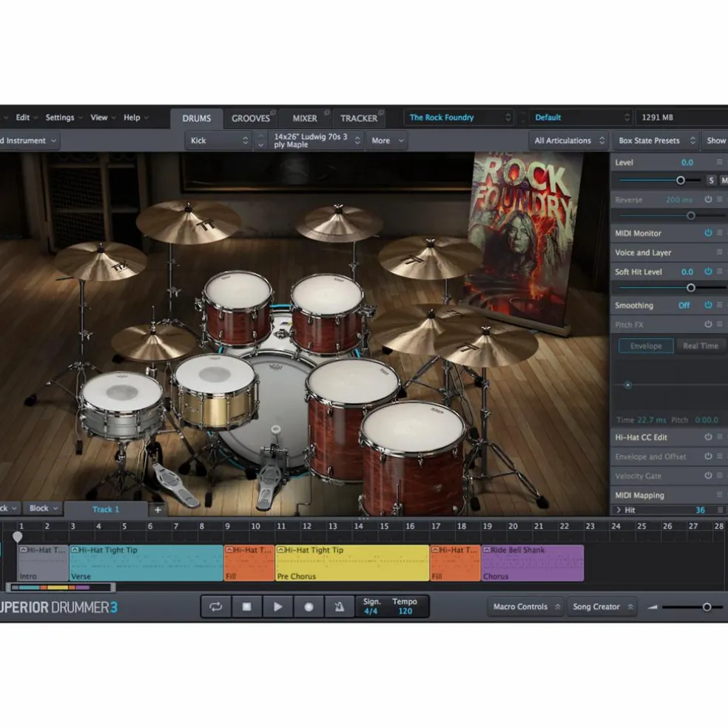The image size is (728, 728).
Task: Open the Box State Presets dropdown
Action: pos(656,141)
